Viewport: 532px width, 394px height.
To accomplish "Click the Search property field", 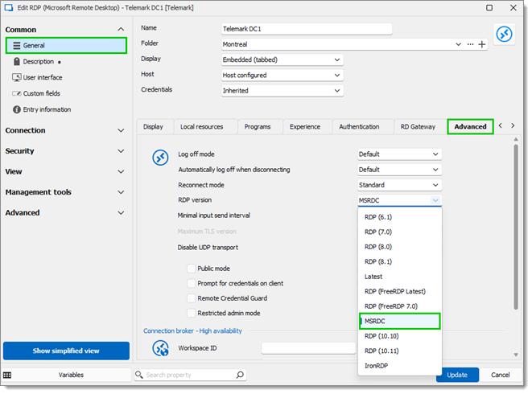I will pyautogui.click(x=190, y=375).
